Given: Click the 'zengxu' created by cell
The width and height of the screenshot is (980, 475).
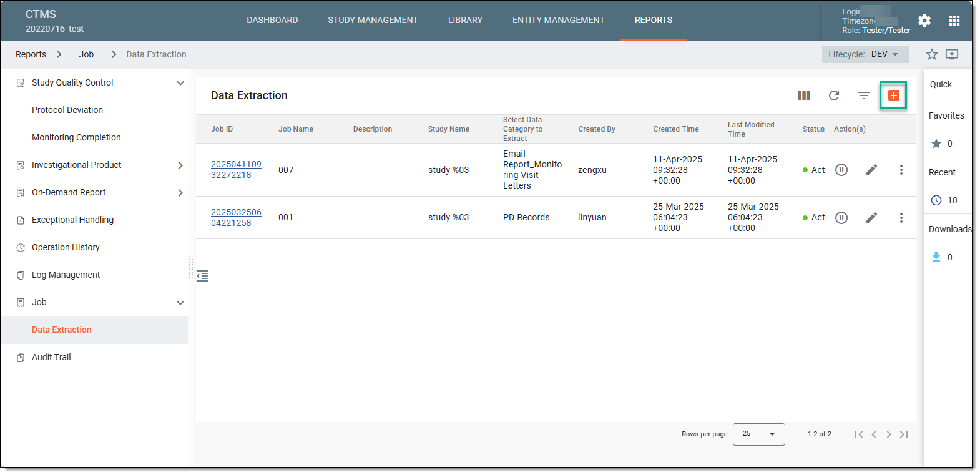Looking at the screenshot, I should click(592, 170).
